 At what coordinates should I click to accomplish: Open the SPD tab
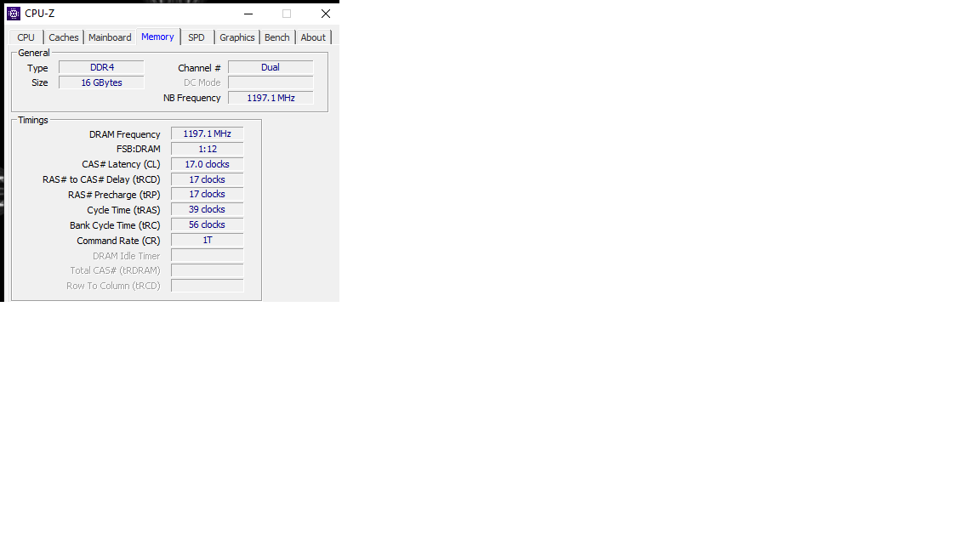click(x=197, y=37)
